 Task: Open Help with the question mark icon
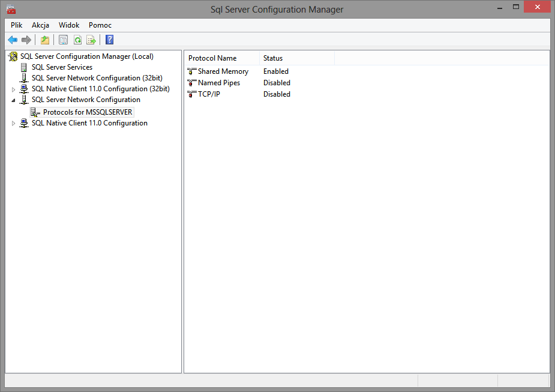[x=109, y=40]
